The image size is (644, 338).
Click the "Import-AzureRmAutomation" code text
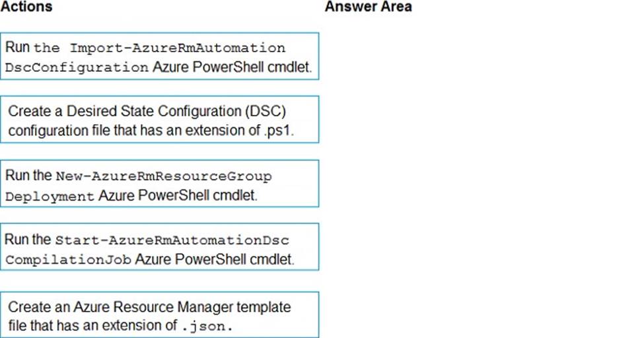(177, 48)
